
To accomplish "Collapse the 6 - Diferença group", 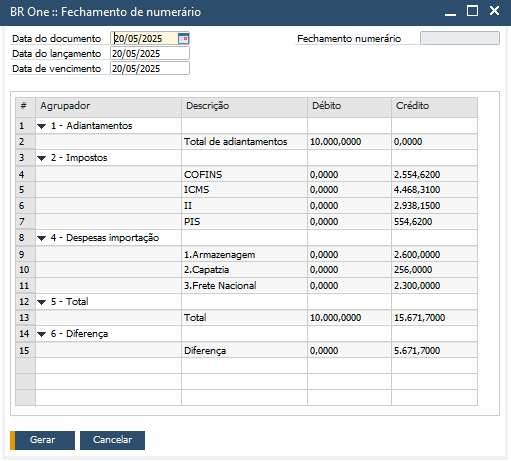I will 41,334.
